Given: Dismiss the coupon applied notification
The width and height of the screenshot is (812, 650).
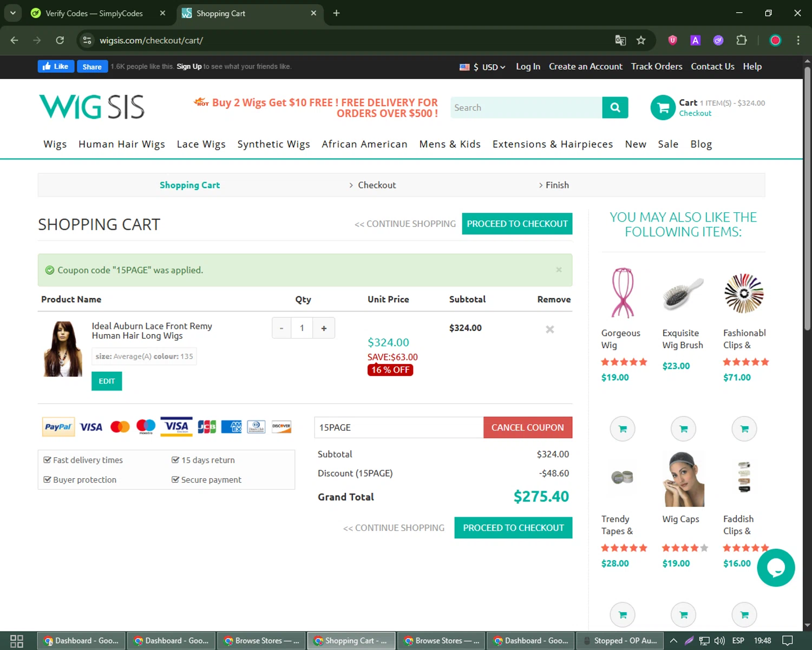Looking at the screenshot, I should click(559, 269).
